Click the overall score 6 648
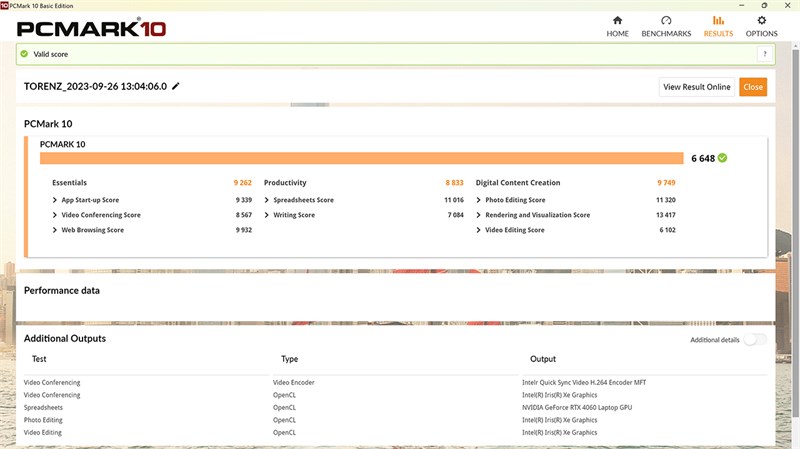This screenshot has width=800, height=449. pyautogui.click(x=703, y=158)
